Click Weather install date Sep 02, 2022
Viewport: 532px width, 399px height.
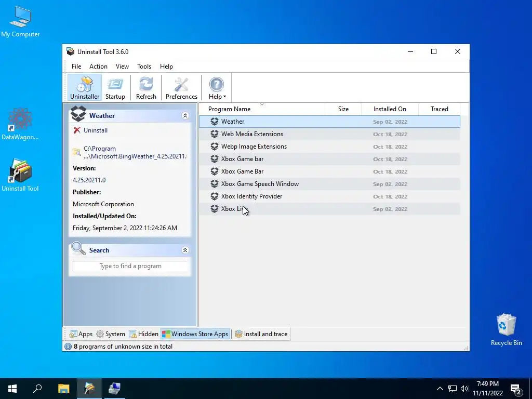tap(390, 122)
